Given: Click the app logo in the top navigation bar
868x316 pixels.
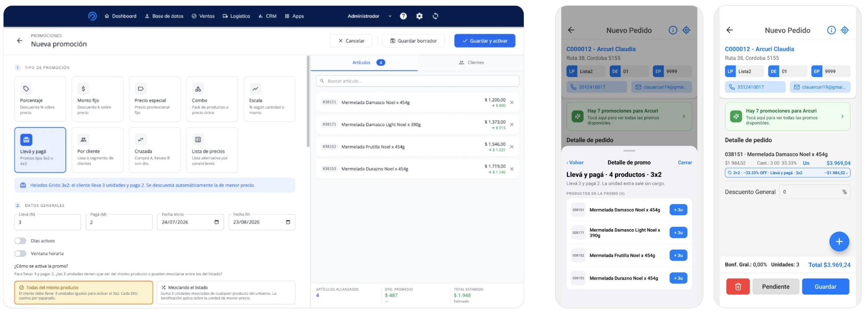Looking at the screenshot, I should 92,16.
